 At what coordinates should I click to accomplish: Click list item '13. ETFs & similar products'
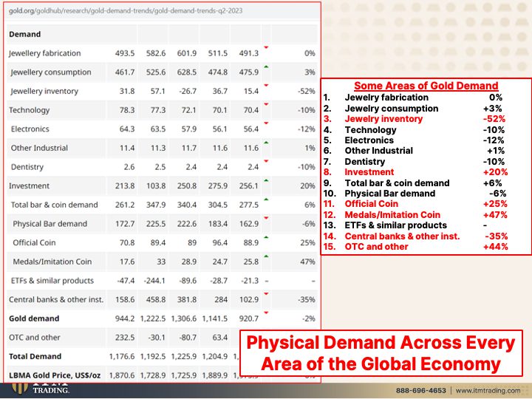[x=406, y=225]
